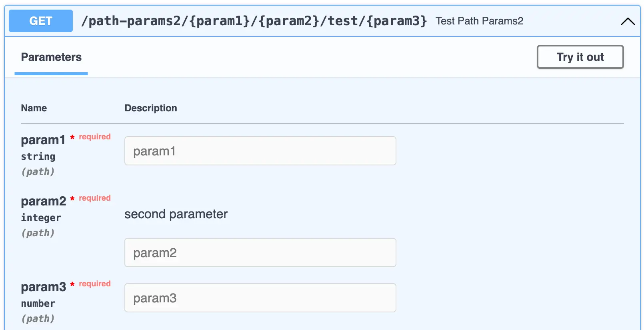Click the GET method badge
644x330 pixels.
(x=40, y=21)
